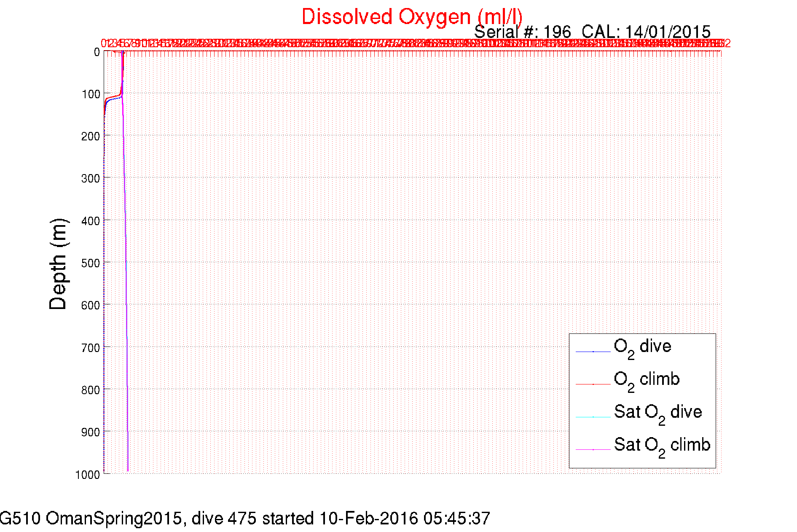Click the depth tick label 900

91,432
